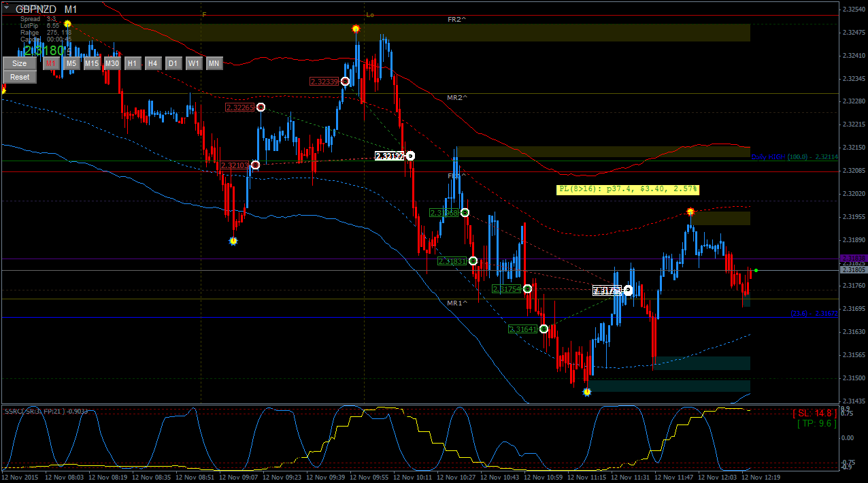Click the Reset button

tap(20, 77)
